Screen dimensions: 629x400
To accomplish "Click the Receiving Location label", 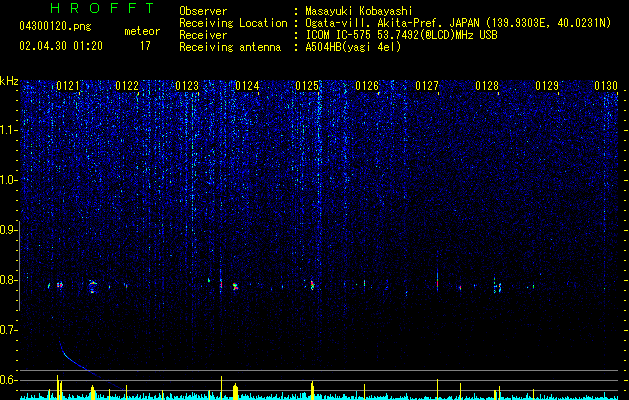I will (233, 23).
